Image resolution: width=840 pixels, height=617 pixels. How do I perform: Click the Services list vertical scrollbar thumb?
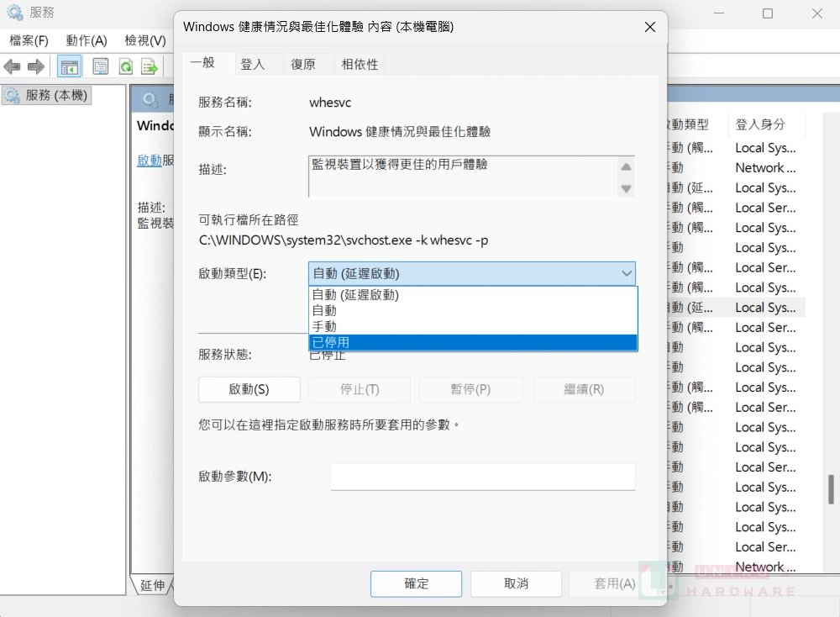(x=831, y=489)
